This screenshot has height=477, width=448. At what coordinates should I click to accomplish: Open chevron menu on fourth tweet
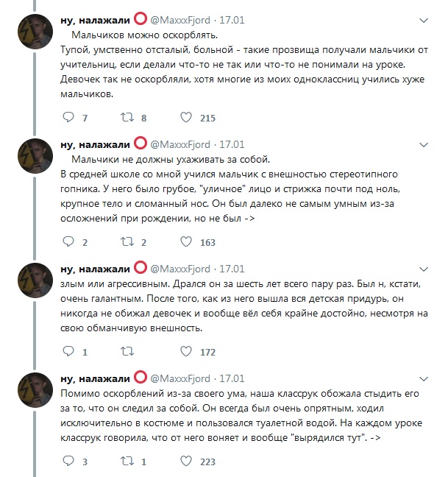point(424,379)
